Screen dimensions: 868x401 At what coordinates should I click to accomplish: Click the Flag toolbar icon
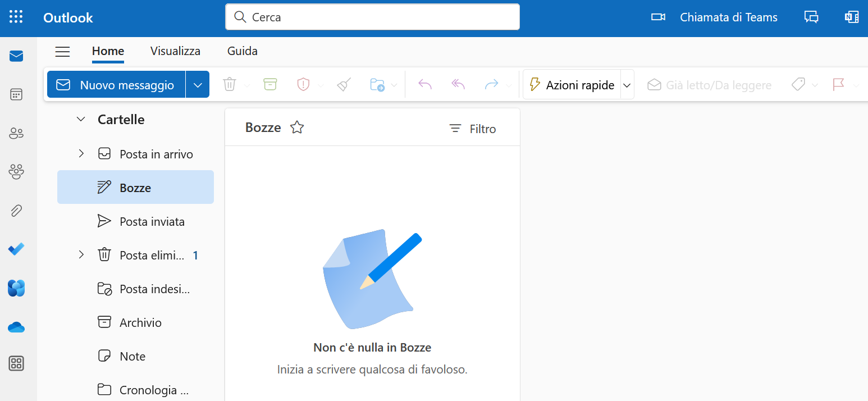coord(839,85)
